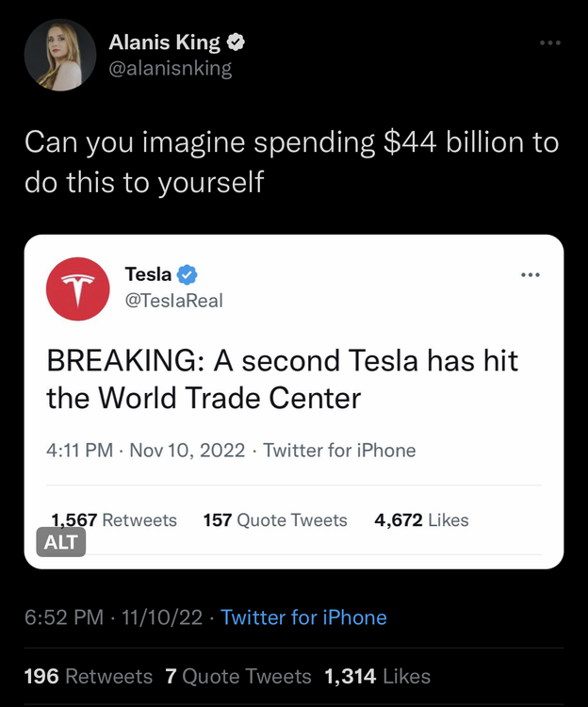This screenshot has width=588, height=707.
Task: Open the @alanisnking handle link
Action: pyautogui.click(x=170, y=69)
